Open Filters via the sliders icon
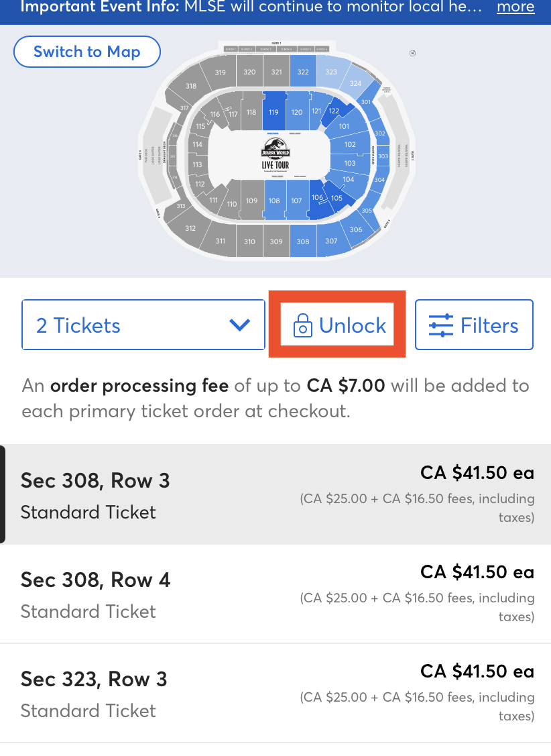Image resolution: width=551 pixels, height=756 pixels. coord(440,325)
